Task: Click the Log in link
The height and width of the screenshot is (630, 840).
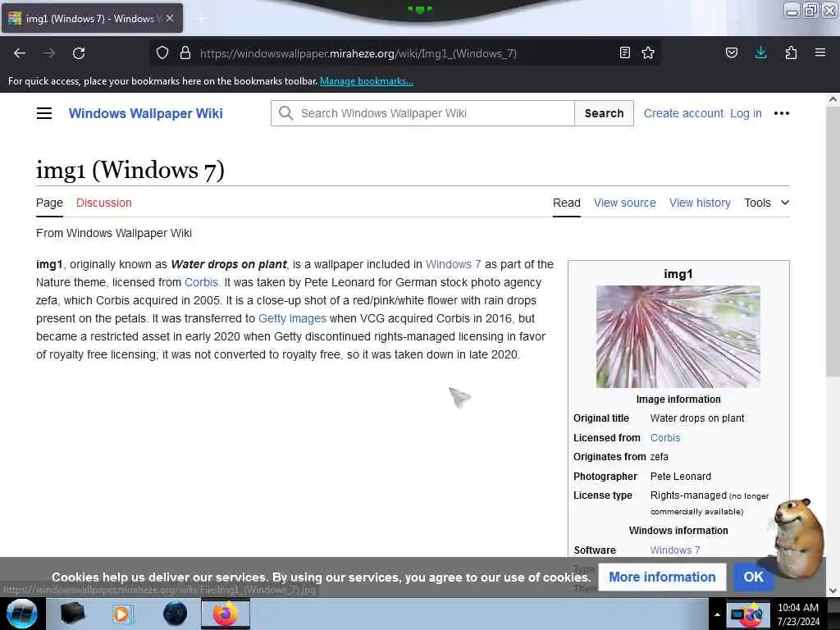Action: (x=746, y=113)
